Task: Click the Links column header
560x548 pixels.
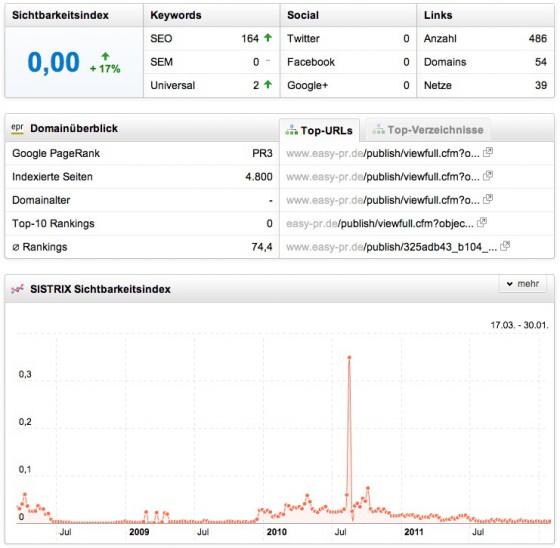Action: [x=438, y=15]
